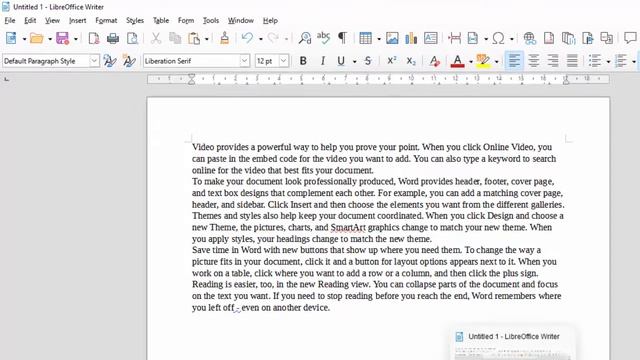
Task: Select Align Left paragraph alignment
Action: pyautogui.click(x=514, y=61)
